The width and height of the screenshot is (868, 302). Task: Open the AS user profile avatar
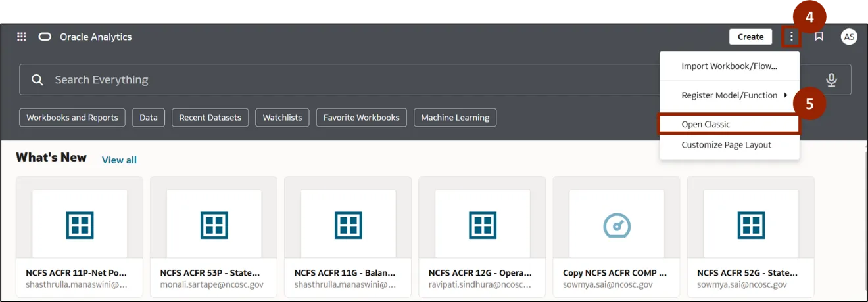(849, 37)
